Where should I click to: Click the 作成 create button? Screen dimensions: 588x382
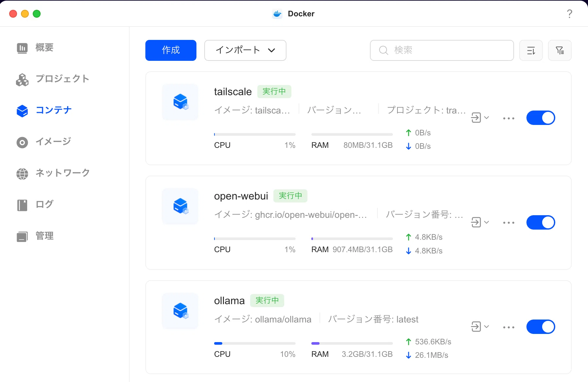coord(171,50)
